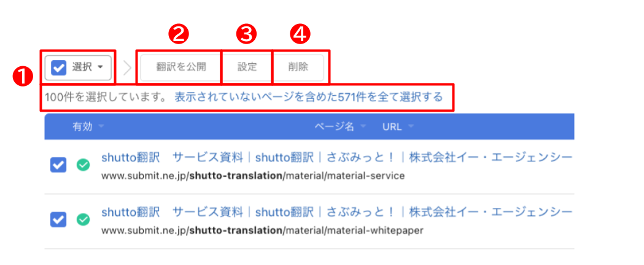This screenshot has height=265, width=644.
Task: Click green enabled status icon for material-service
Action: click(83, 165)
